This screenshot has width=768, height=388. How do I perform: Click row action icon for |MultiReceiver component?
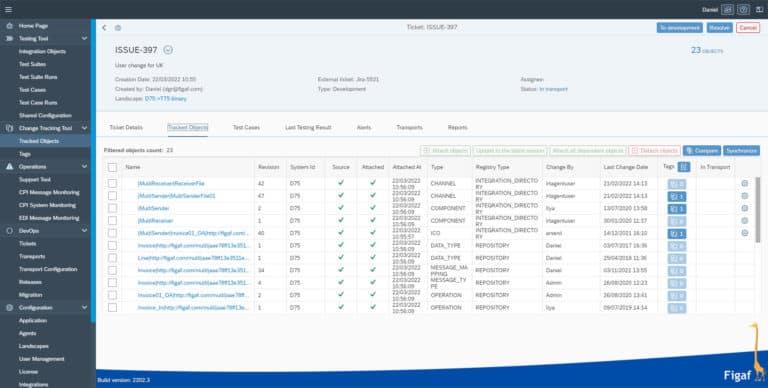coord(744,221)
